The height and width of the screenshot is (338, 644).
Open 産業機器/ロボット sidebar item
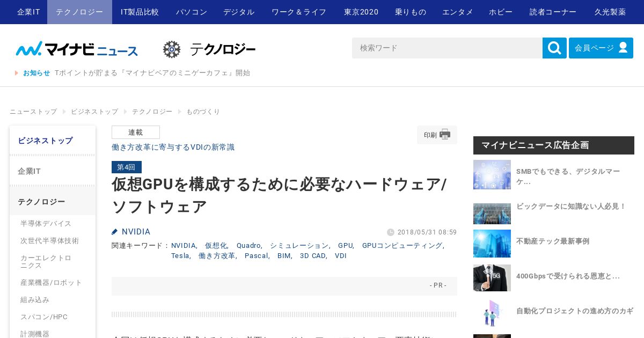click(x=52, y=282)
